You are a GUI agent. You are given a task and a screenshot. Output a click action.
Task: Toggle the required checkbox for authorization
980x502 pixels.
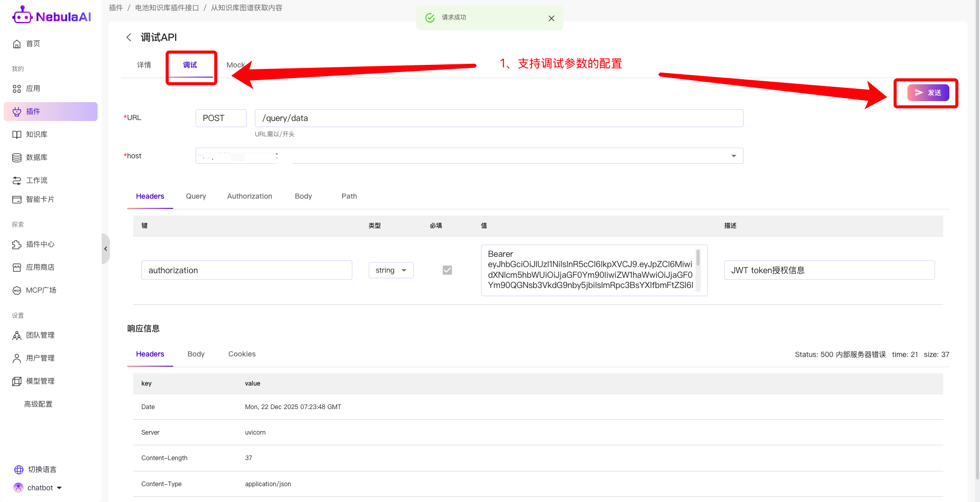447,270
